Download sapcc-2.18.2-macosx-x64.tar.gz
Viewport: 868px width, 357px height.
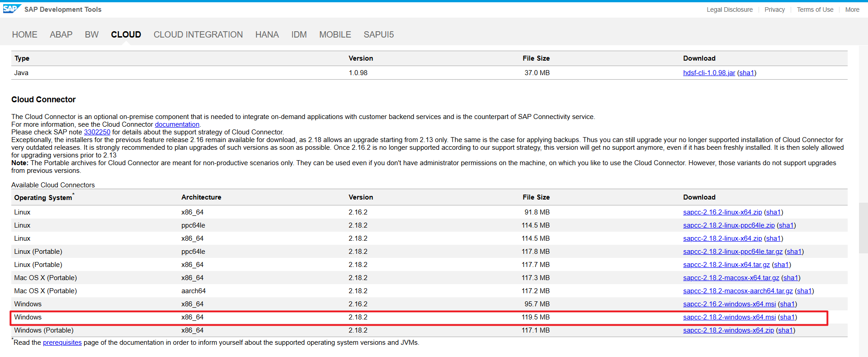[731, 278]
